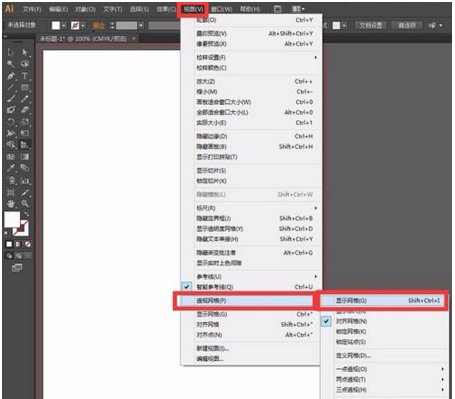
Task: Toggle 对齐点(N) Alt+Ctrl+" item
Action: coord(251,335)
